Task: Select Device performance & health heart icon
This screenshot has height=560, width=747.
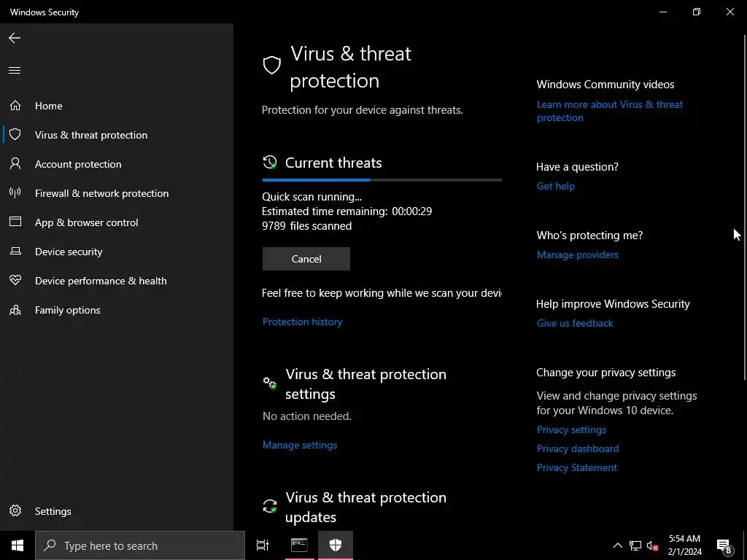Action: tap(15, 281)
